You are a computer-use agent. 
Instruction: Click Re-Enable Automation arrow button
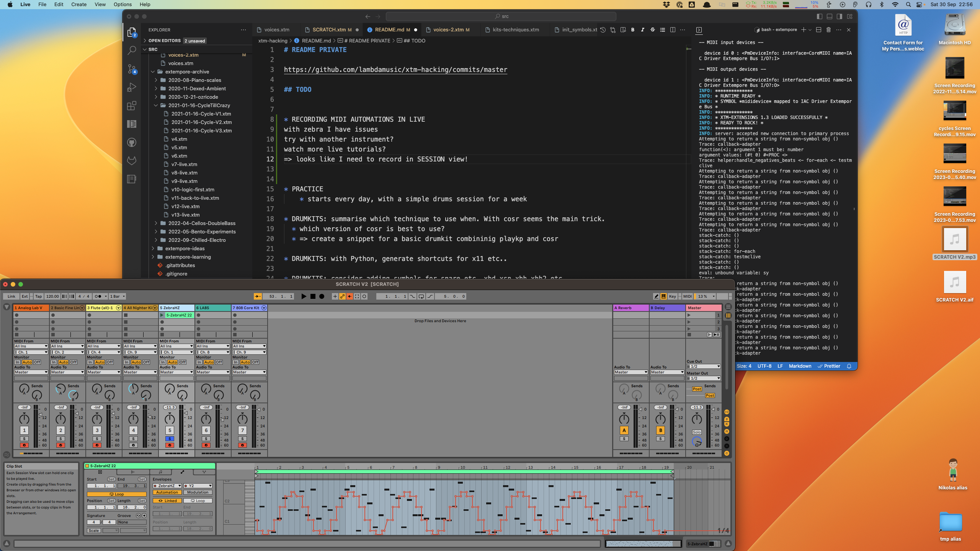(x=350, y=296)
